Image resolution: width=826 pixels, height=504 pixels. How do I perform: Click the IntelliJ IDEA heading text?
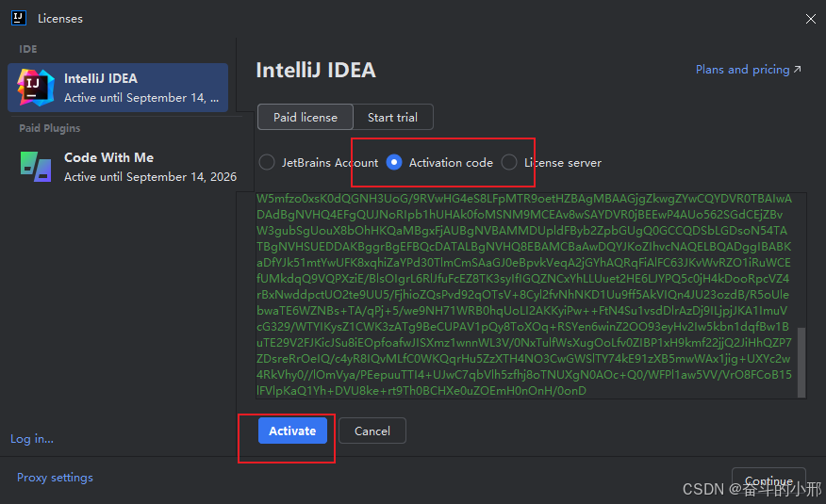[316, 70]
